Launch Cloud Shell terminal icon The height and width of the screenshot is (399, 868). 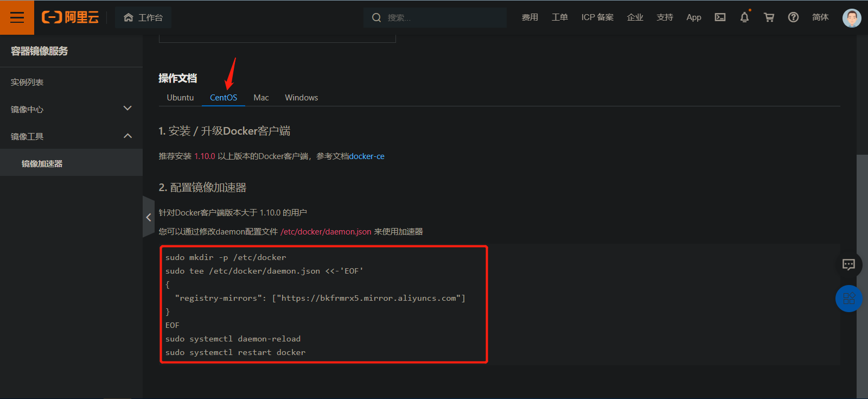[x=720, y=17]
